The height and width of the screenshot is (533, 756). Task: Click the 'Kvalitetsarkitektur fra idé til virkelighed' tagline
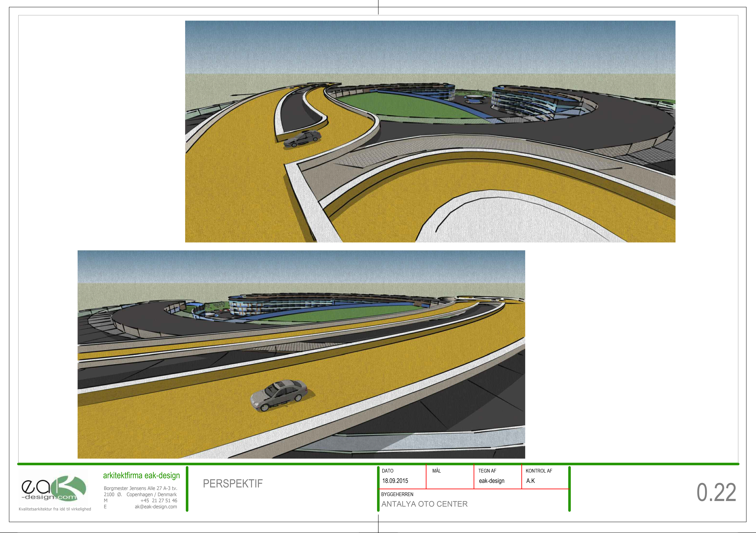tap(55, 509)
